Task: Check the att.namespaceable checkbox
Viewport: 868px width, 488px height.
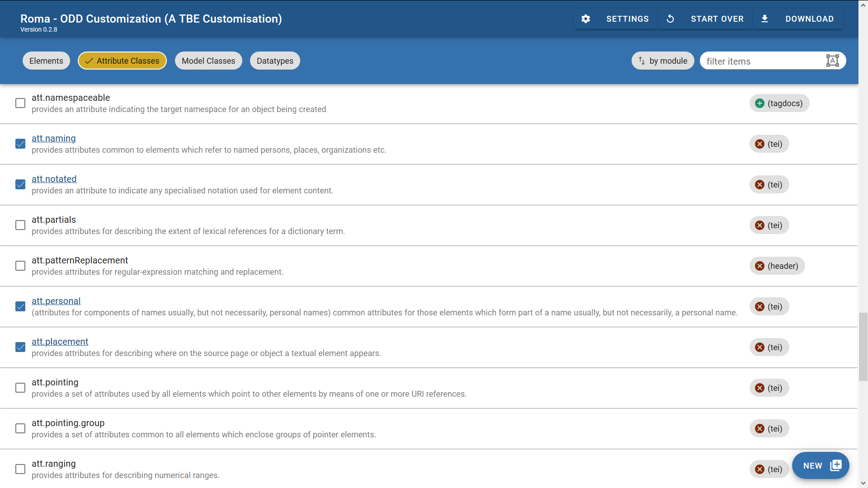Action: pos(20,103)
